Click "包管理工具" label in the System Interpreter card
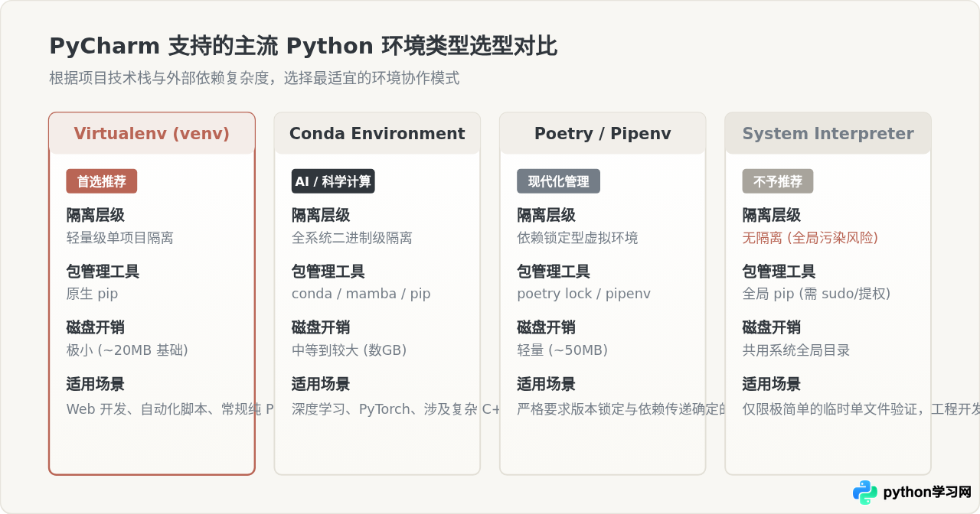980x514 pixels. [x=779, y=272]
